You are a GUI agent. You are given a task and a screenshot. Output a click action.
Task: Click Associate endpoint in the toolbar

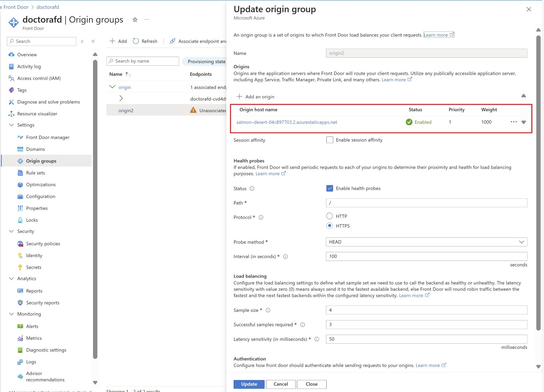pyautogui.click(x=198, y=41)
